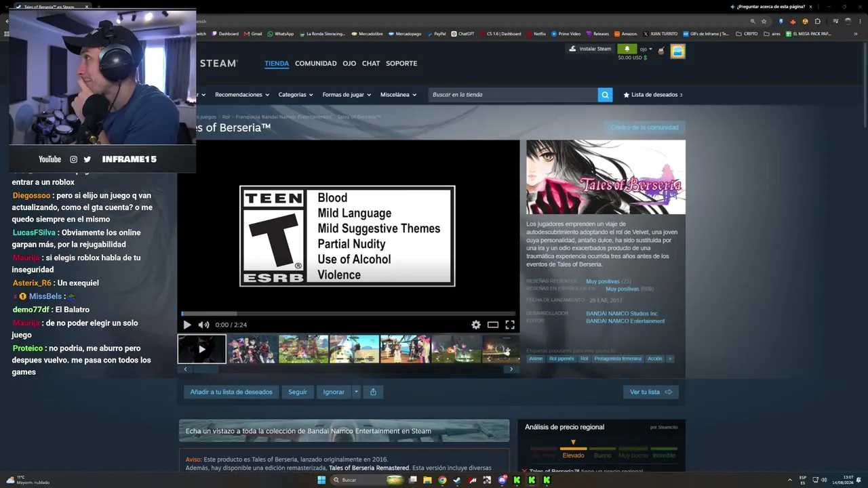
Task: Open the PayPal bookmark
Action: [436, 34]
